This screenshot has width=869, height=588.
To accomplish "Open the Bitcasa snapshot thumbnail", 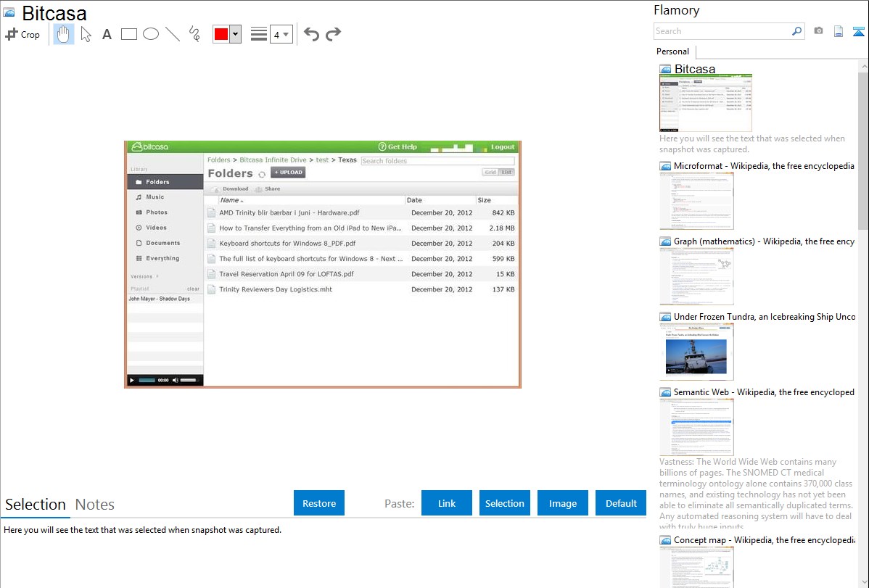I will point(706,102).
